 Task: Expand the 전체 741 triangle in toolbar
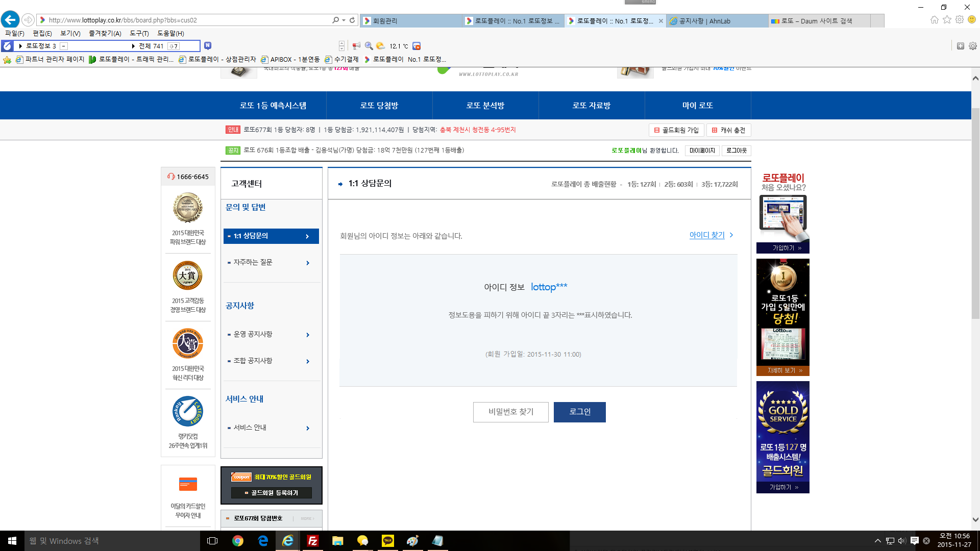pos(133,46)
